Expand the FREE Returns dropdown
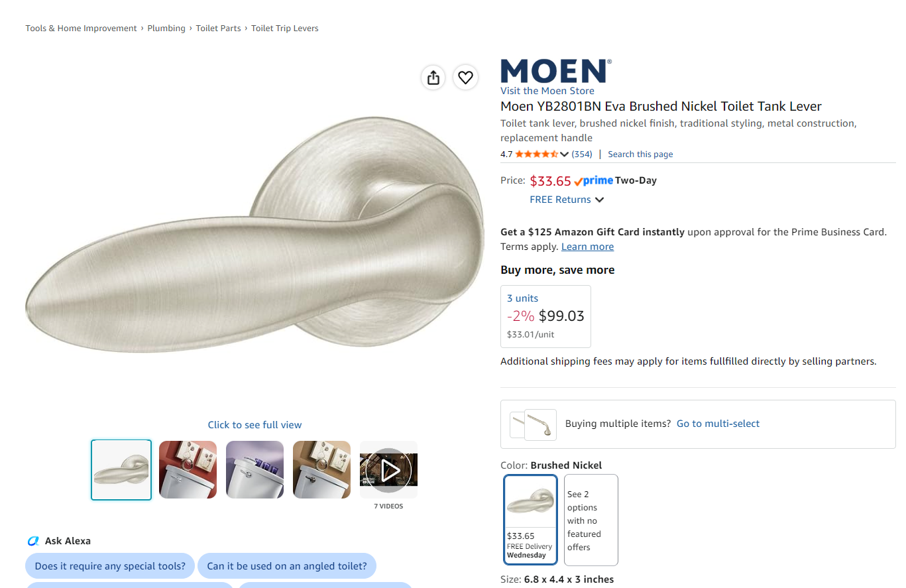Viewport: 906px width, 588px height. [567, 200]
